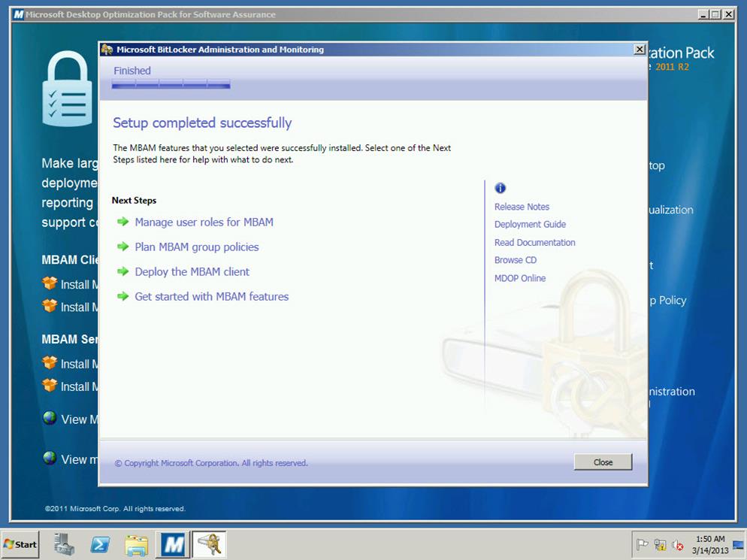This screenshot has height=560, width=747.
Task: Click the first MBAM Server install box icon
Action: tap(50, 363)
